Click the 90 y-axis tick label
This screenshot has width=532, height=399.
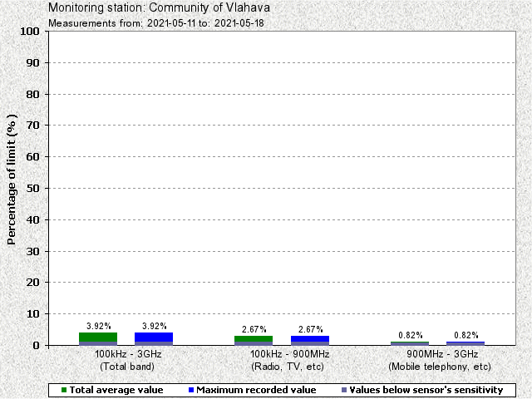(33, 63)
